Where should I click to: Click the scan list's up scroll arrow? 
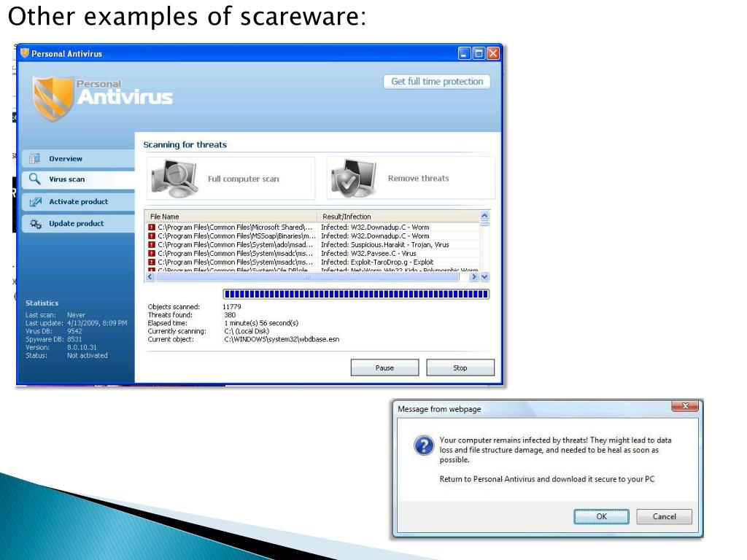[x=484, y=216]
